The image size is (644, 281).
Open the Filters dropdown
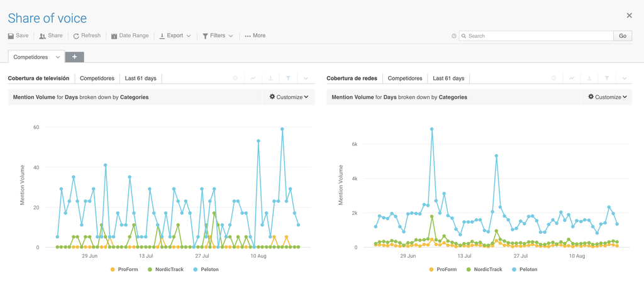coord(218,36)
